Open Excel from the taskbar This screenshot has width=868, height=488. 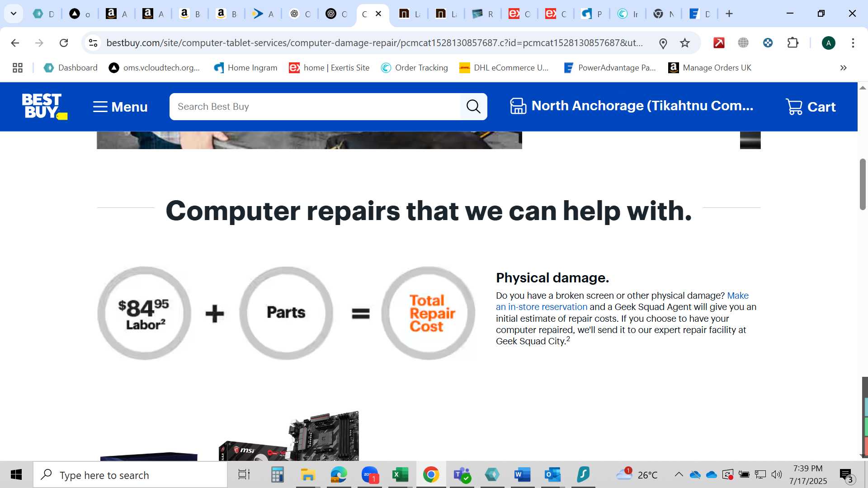(401, 474)
